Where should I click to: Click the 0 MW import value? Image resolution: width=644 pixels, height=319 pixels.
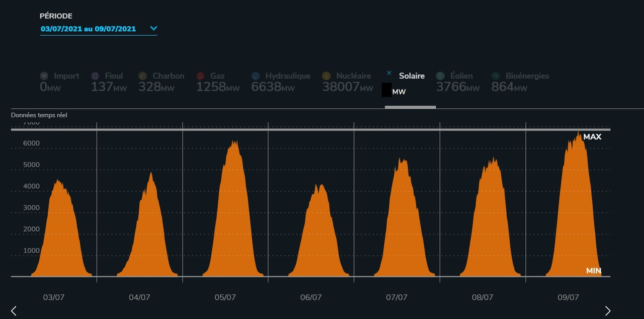tap(51, 87)
